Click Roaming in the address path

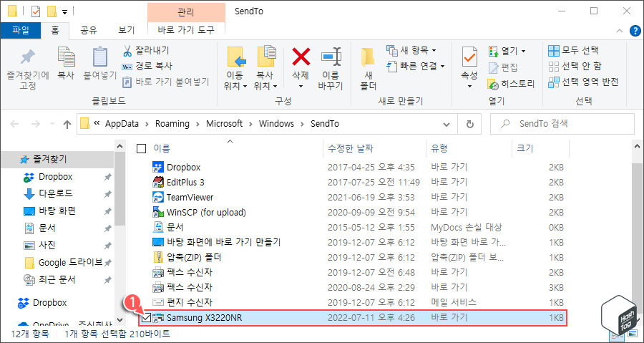(x=172, y=124)
